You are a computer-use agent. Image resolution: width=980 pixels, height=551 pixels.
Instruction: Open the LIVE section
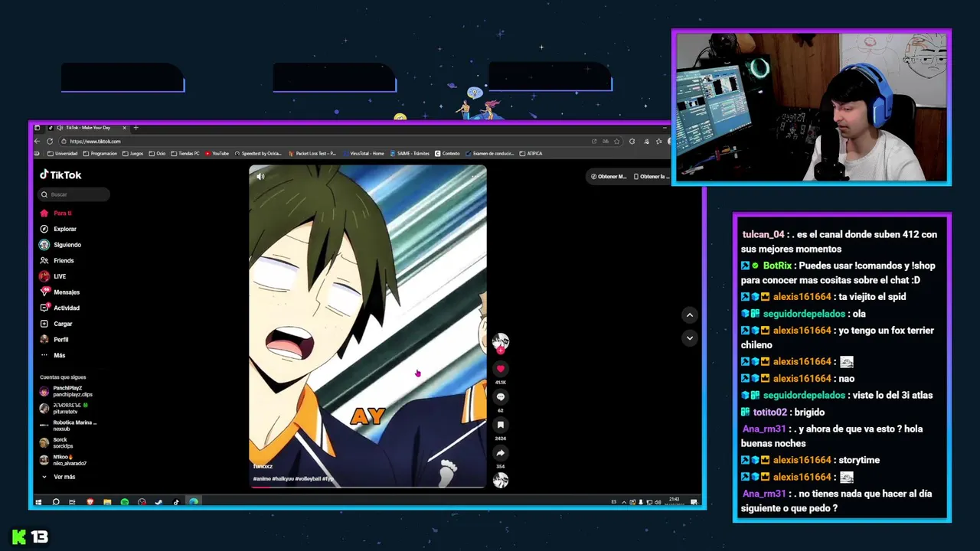pos(53,276)
